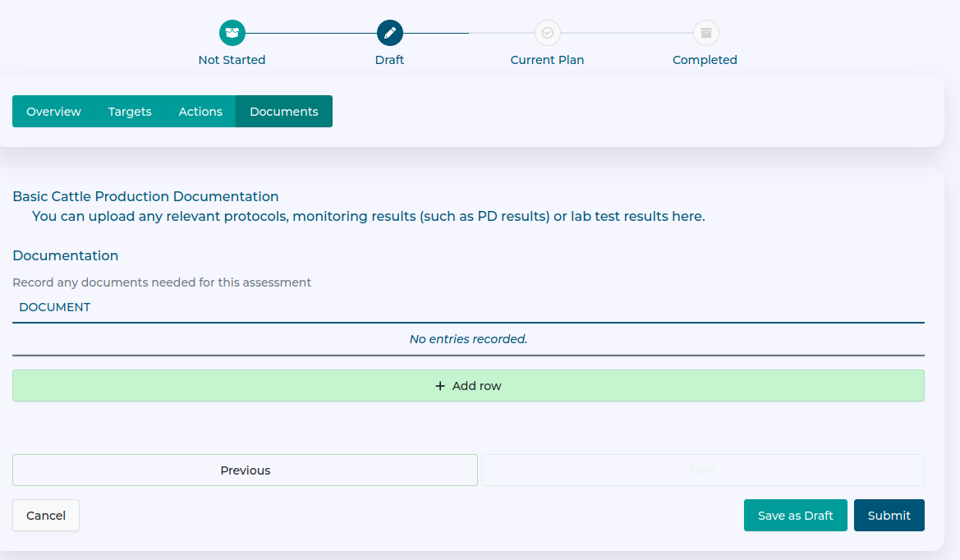Click the 'Not Started' step label

click(x=232, y=60)
